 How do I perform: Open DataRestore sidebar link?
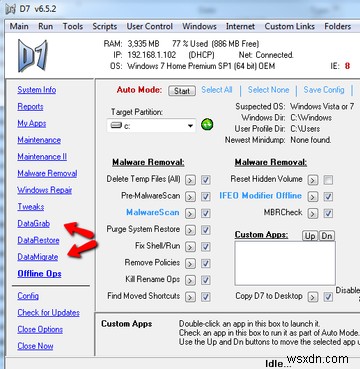click(x=38, y=240)
